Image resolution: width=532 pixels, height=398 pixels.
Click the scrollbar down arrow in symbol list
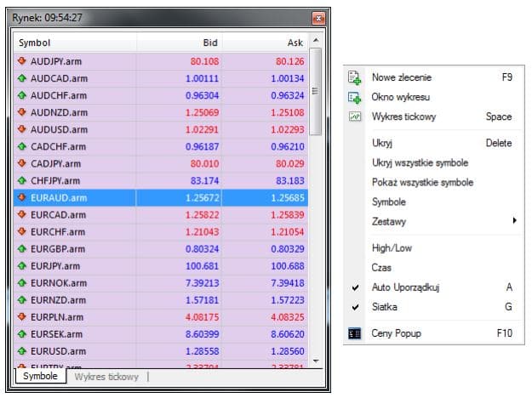click(x=316, y=361)
